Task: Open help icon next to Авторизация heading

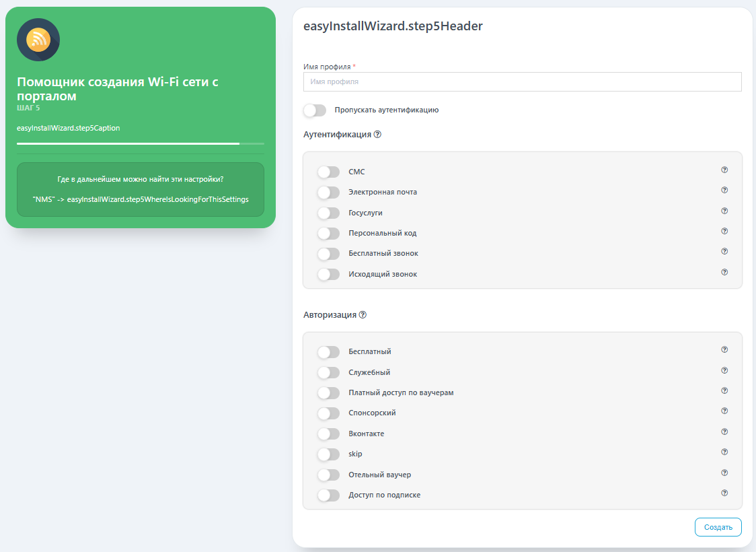Action: click(x=363, y=314)
